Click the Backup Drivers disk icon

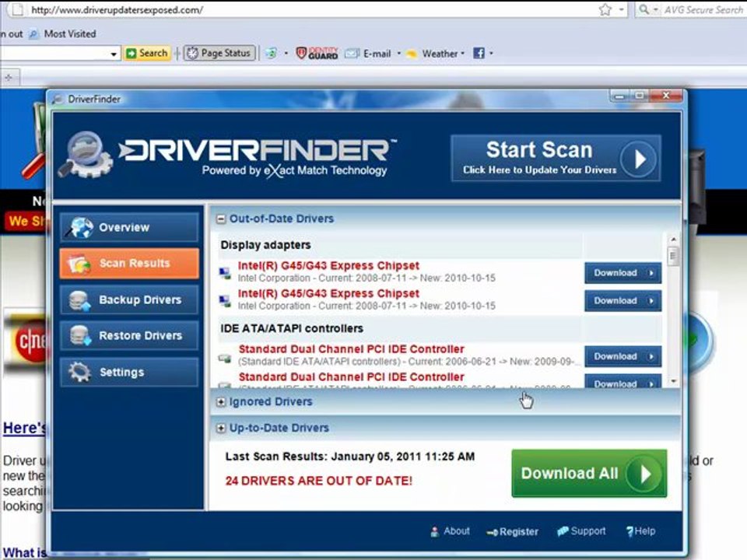click(x=79, y=300)
